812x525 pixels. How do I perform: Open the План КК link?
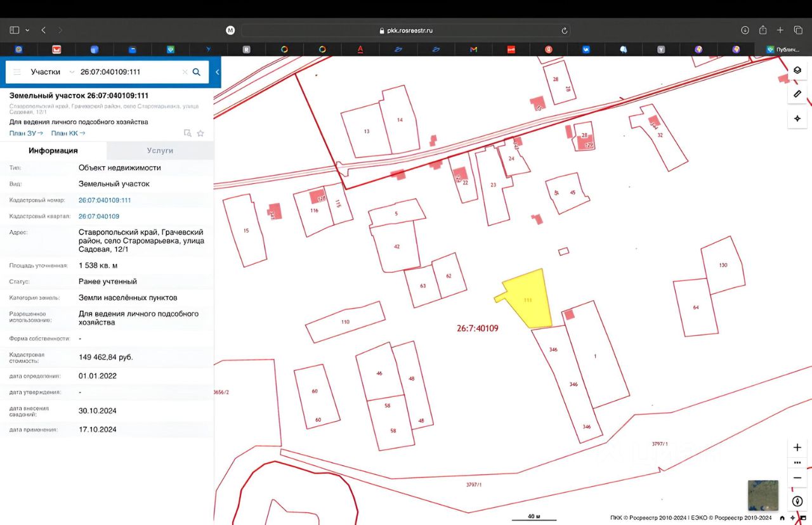(x=68, y=133)
